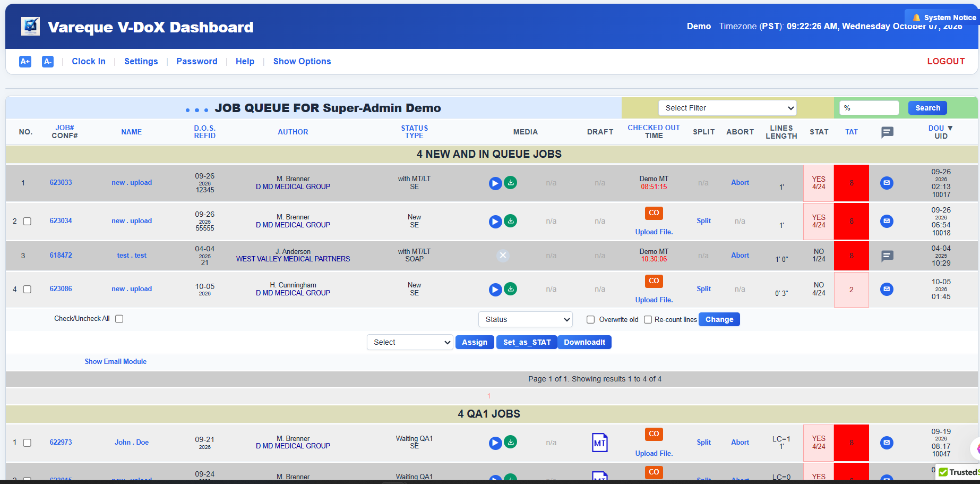Click the comments column header icon

point(887,132)
